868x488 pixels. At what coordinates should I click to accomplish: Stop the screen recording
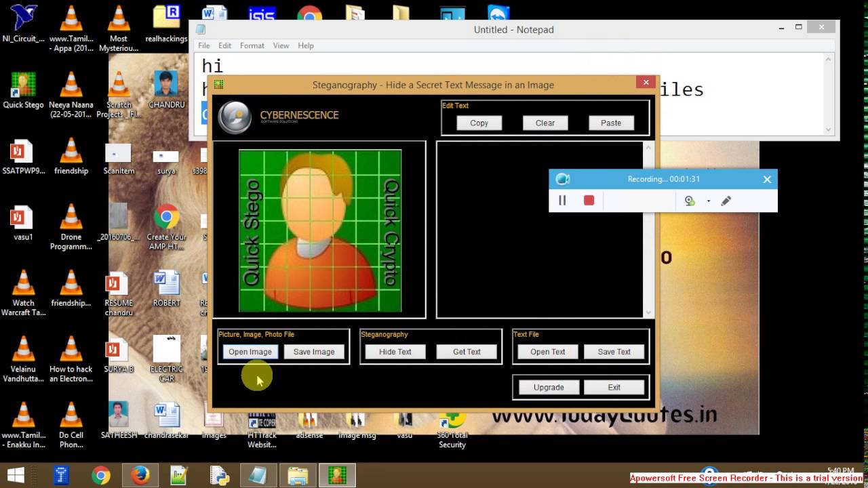coord(589,200)
